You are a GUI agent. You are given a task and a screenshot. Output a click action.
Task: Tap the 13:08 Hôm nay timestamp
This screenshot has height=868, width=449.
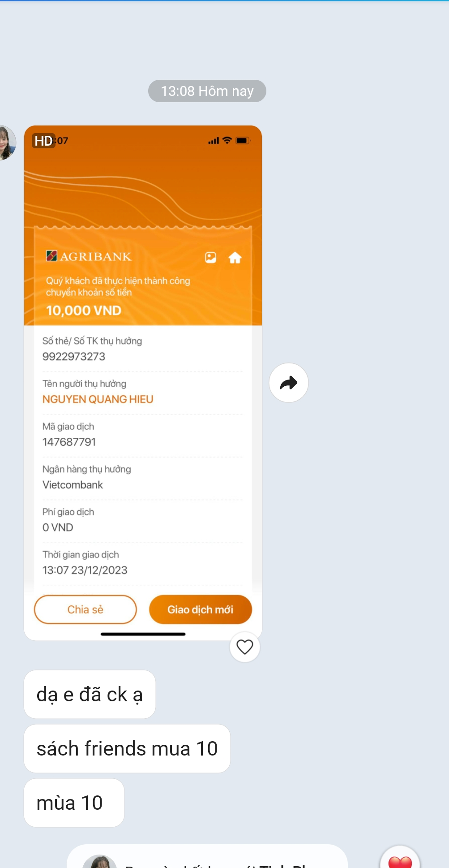coord(207,91)
